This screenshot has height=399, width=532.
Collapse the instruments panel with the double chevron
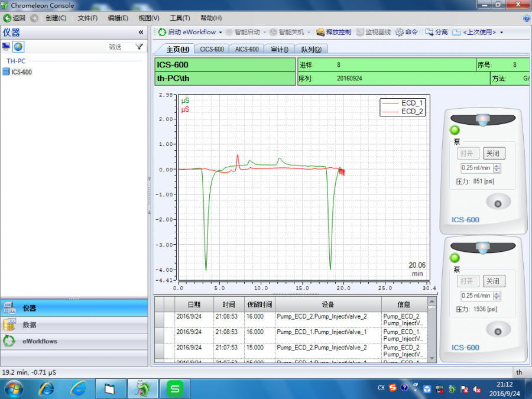click(x=141, y=33)
